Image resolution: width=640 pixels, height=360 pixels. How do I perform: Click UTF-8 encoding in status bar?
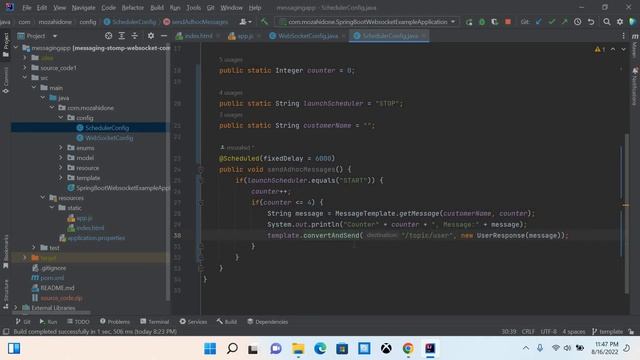549,331
